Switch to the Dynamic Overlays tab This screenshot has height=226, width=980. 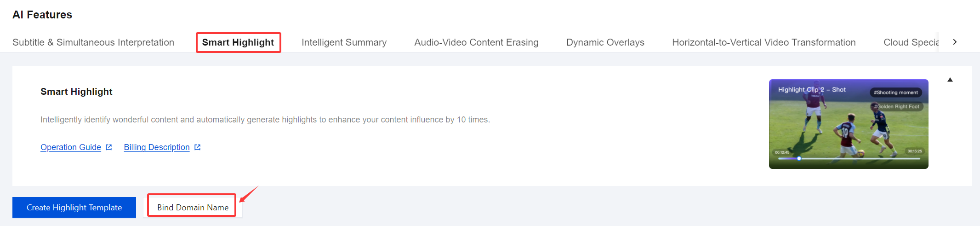(605, 42)
